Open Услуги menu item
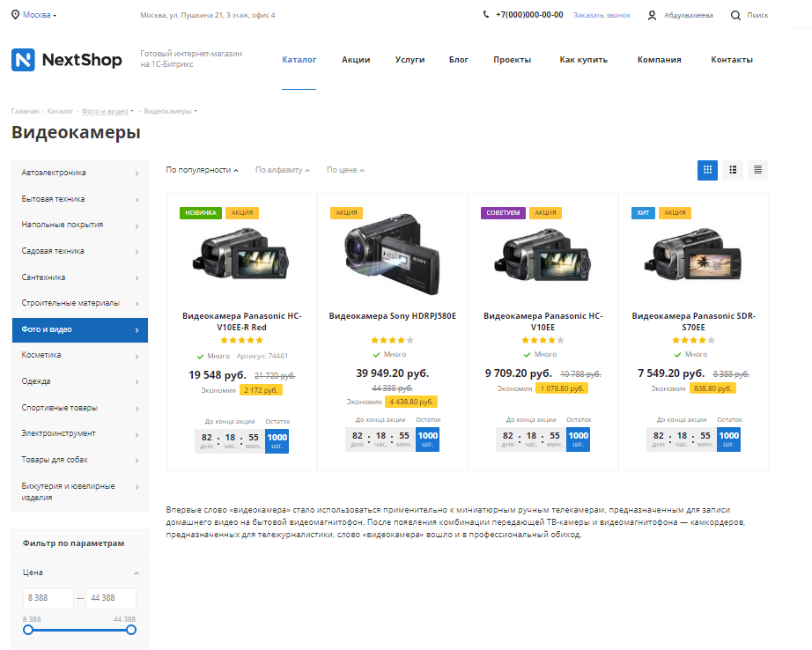The height and width of the screenshot is (650, 812). [410, 60]
